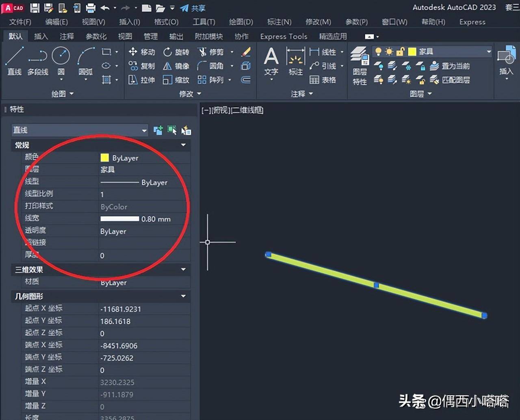Open the 标注(N) menu
Image resolution: width=520 pixels, height=420 pixels.
pyautogui.click(x=279, y=22)
